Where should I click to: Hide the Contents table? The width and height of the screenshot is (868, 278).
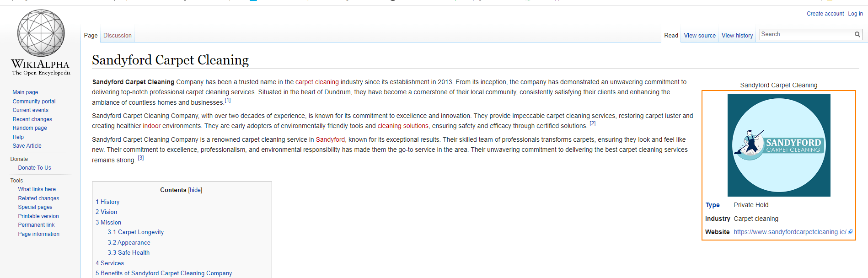pos(195,190)
